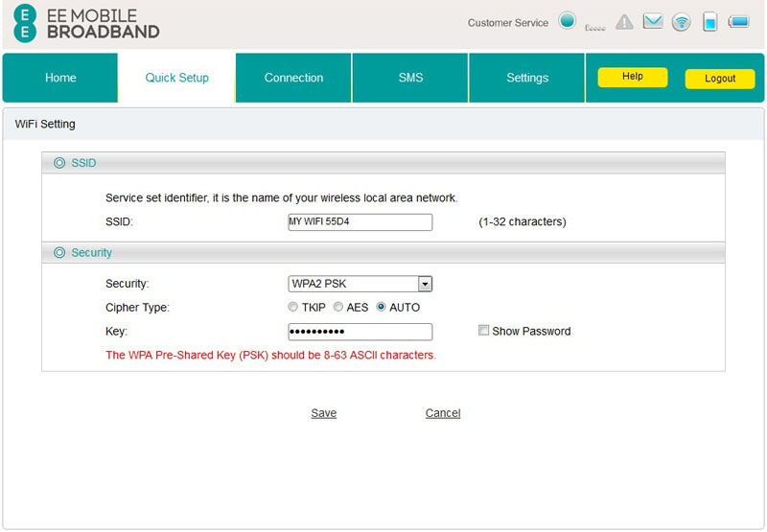
Task: Select the AUTO cipher type radio
Action: (x=381, y=307)
